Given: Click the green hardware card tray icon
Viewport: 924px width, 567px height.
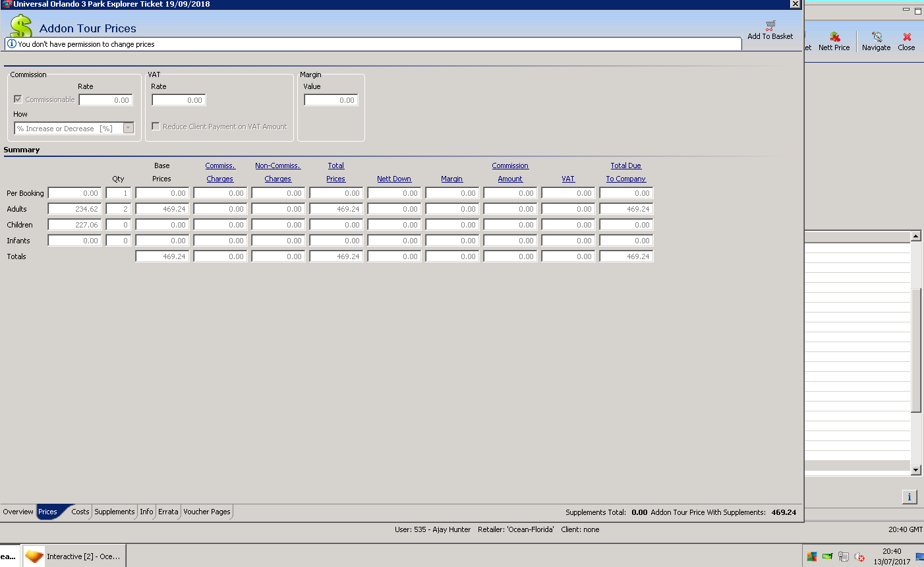Looking at the screenshot, I should 828,556.
